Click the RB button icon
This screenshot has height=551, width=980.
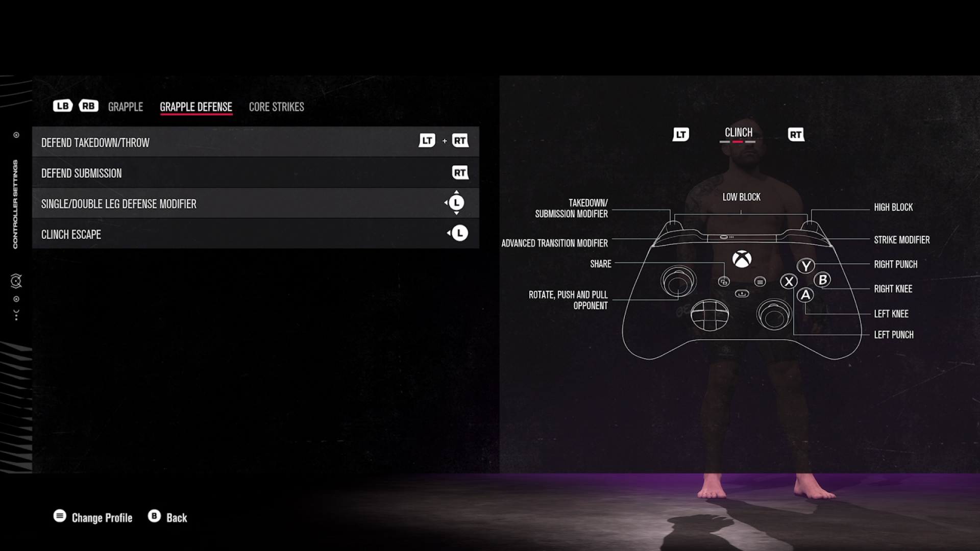tap(87, 106)
